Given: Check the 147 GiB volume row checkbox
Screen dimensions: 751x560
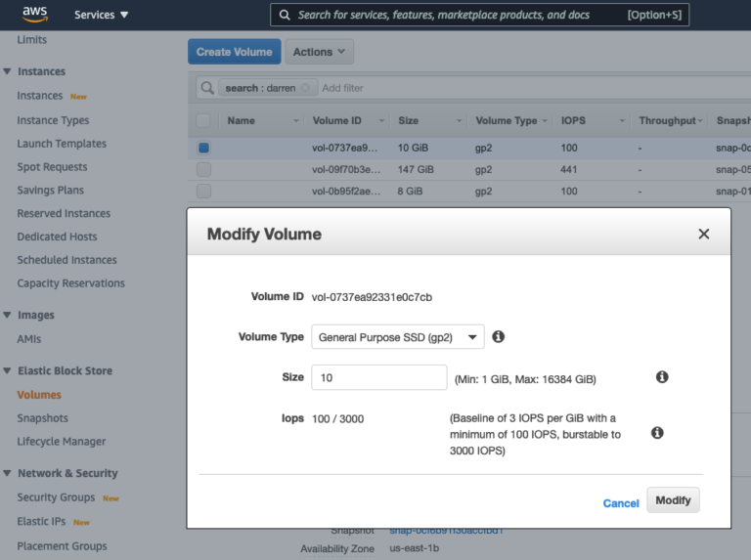Looking at the screenshot, I should click(x=203, y=169).
